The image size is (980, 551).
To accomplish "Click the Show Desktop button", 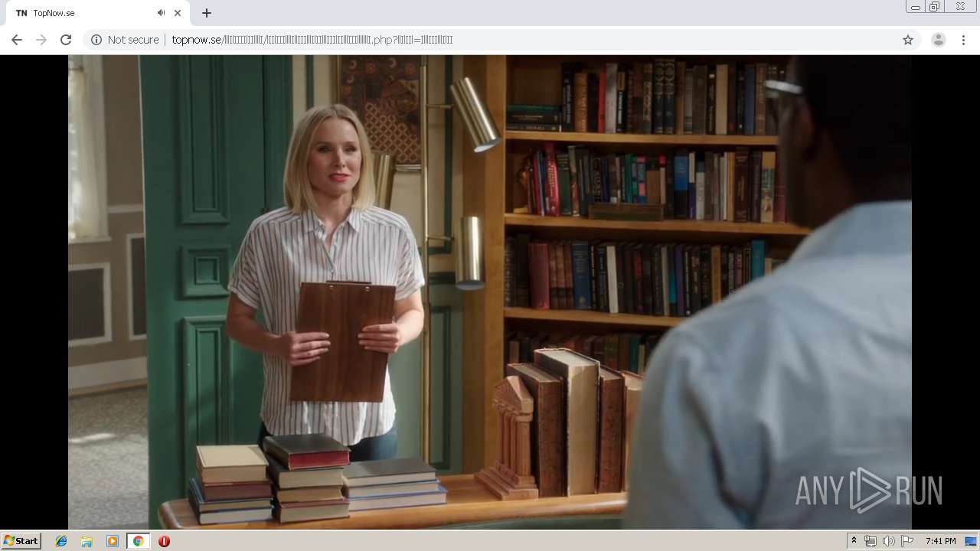I will 971,541.
